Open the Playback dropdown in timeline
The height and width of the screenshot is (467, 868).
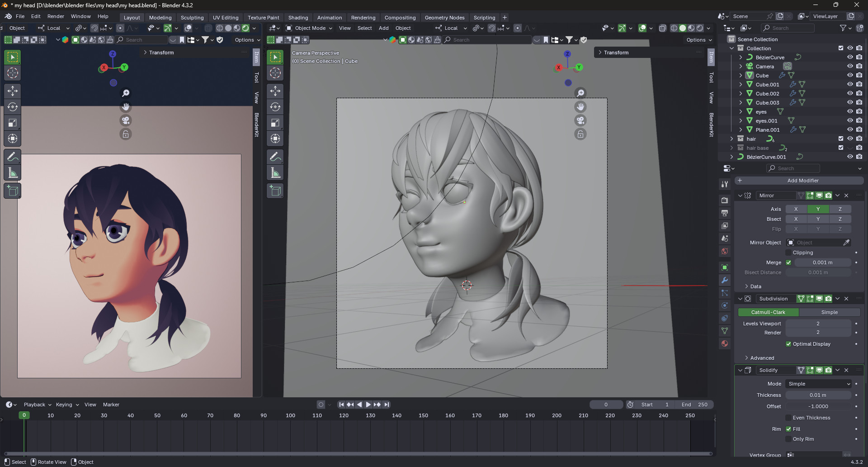[x=37, y=405]
